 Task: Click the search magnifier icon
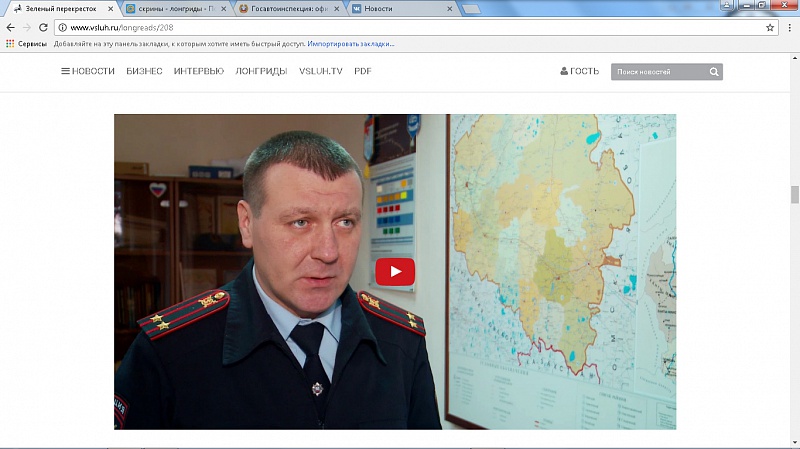coord(714,72)
